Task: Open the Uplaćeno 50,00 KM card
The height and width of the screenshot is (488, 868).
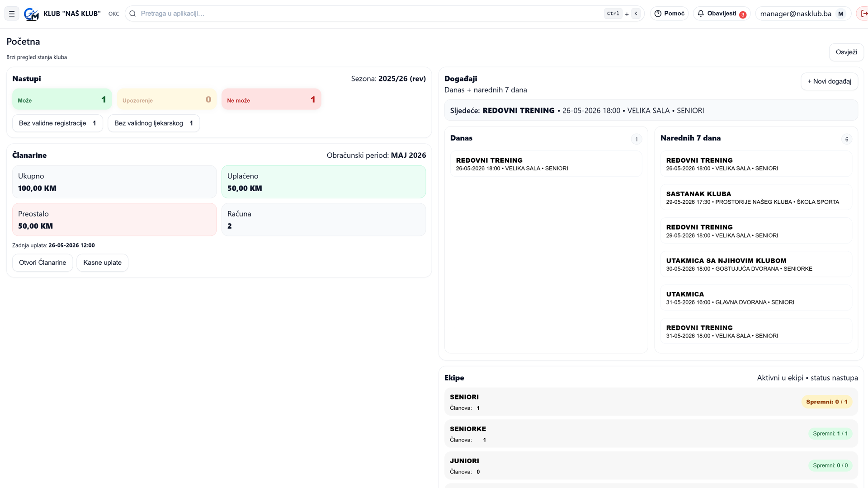Action: click(324, 182)
